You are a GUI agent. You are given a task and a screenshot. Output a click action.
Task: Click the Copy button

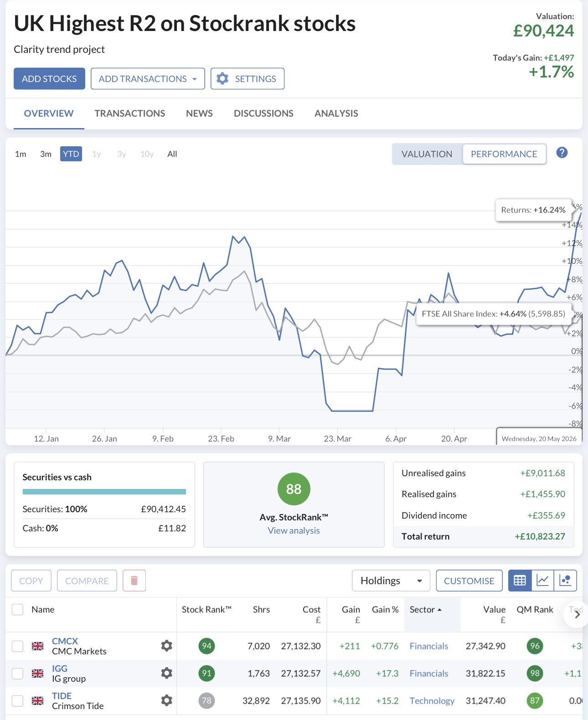[31, 581]
